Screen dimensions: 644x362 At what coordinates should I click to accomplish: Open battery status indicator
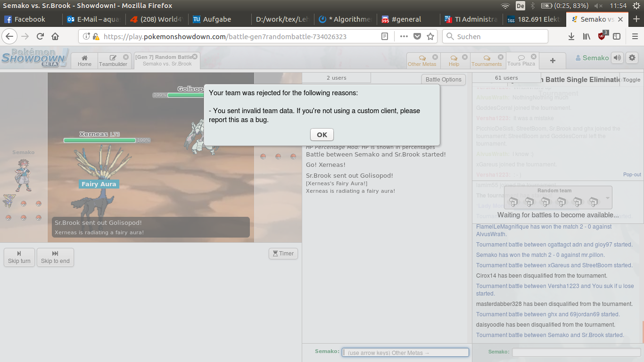(x=564, y=6)
